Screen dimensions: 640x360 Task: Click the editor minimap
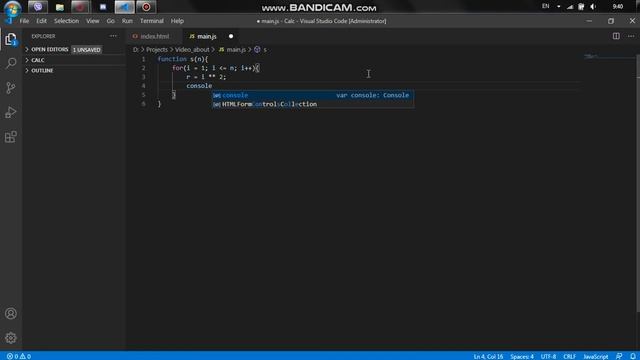(608, 56)
